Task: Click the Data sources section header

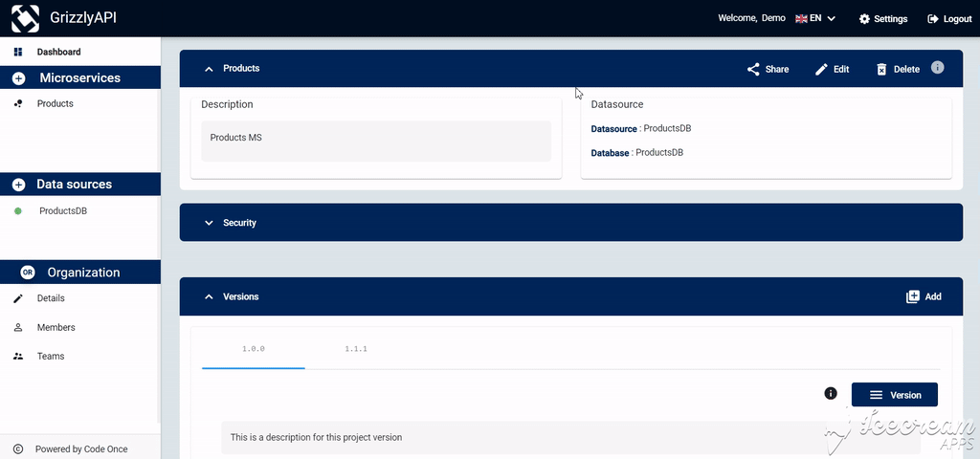Action: [80, 185]
